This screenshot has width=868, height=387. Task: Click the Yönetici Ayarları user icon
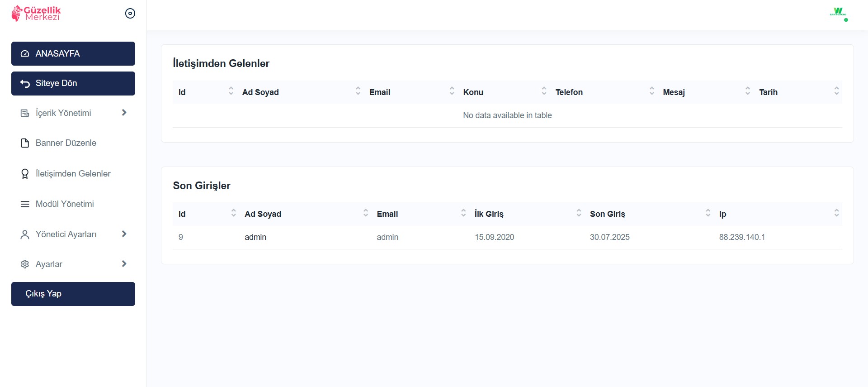coord(25,234)
